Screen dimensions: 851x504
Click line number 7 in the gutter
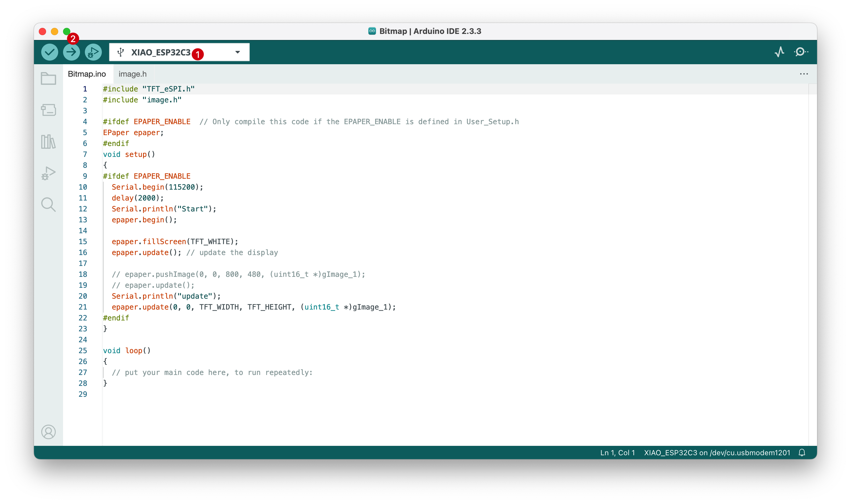tap(85, 154)
